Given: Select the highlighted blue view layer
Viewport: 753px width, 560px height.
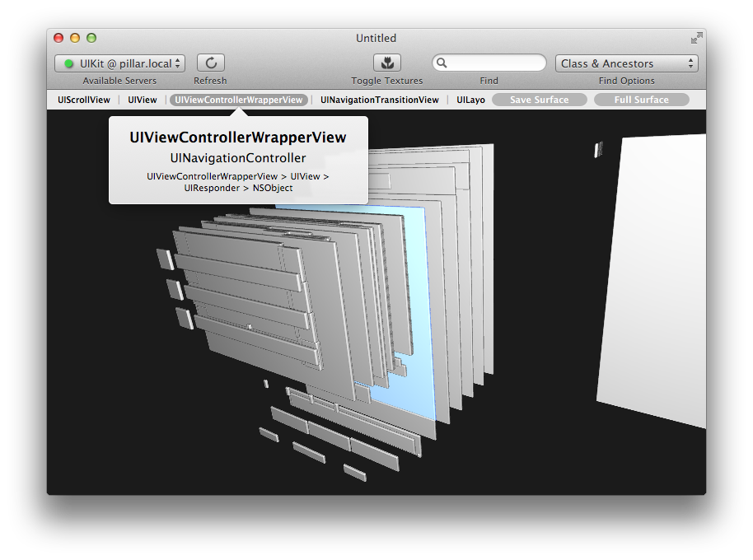Looking at the screenshot, I should point(419,307).
